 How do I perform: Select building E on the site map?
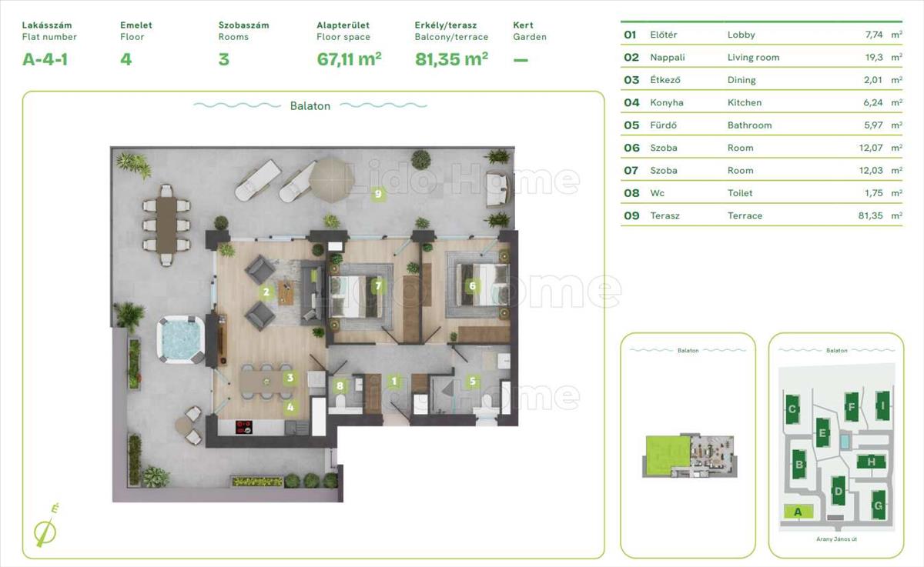(822, 433)
